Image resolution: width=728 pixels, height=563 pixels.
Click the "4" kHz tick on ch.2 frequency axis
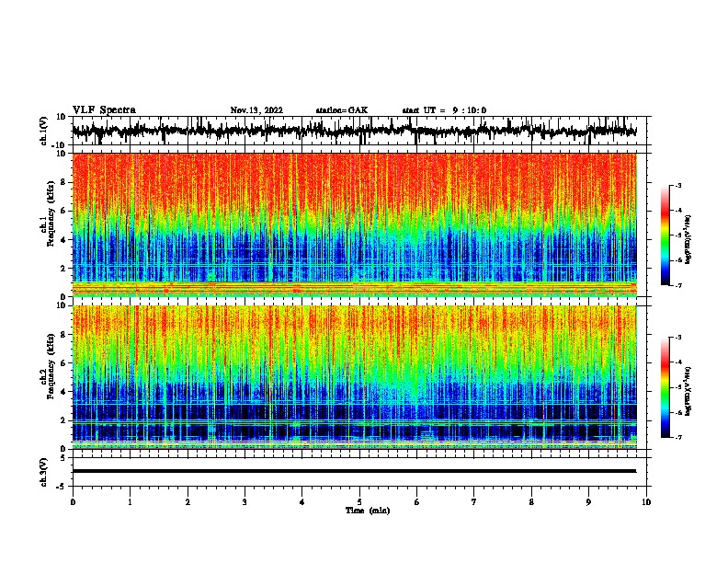coord(63,392)
